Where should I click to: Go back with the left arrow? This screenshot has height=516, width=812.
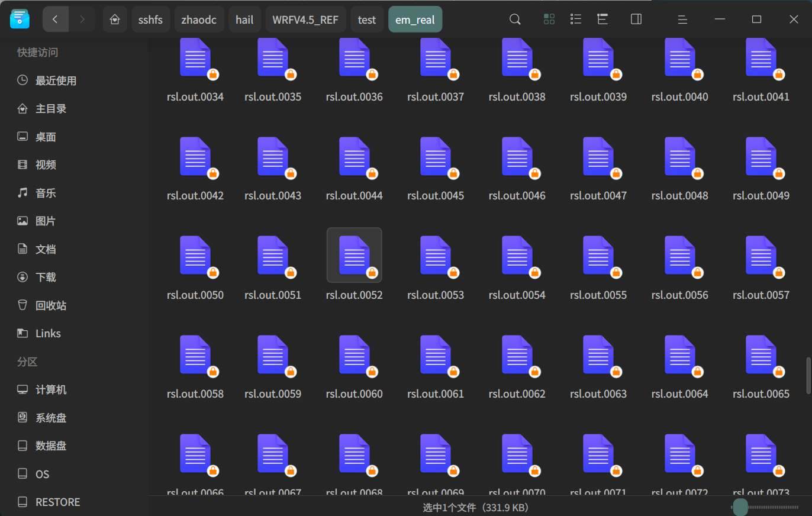pyautogui.click(x=56, y=20)
